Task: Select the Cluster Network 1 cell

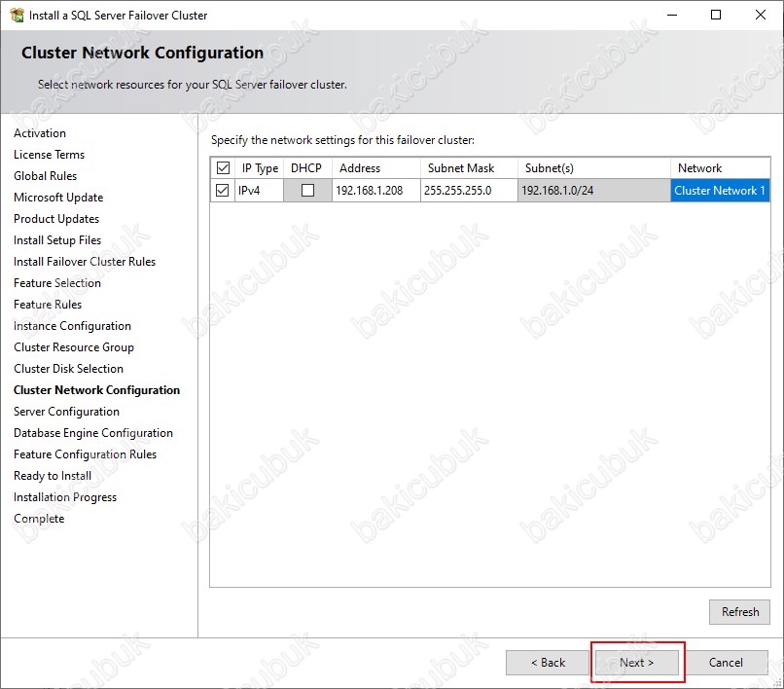Action: [720, 190]
